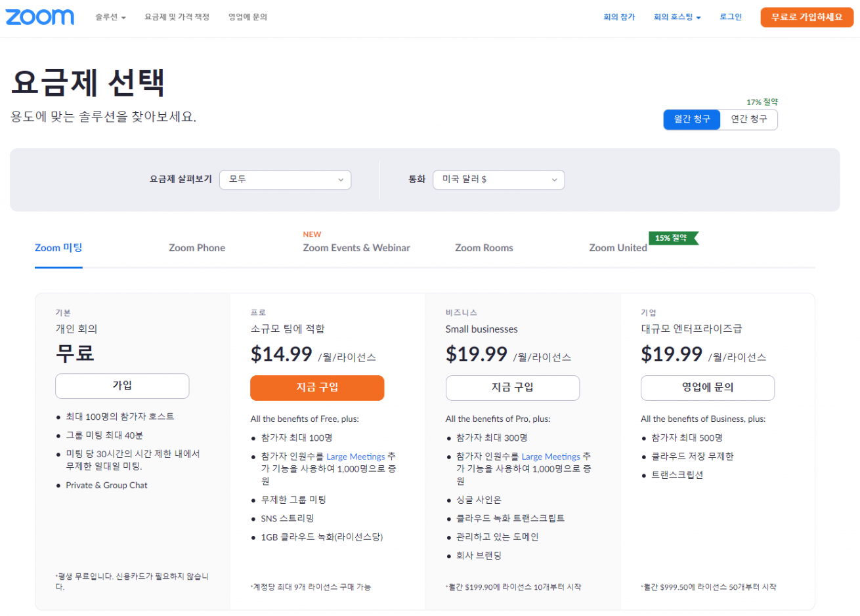Switch billing to 연간 청구
The image size is (860, 616).
click(748, 119)
